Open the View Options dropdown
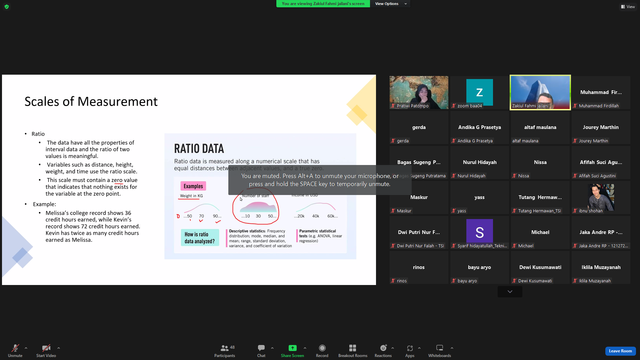The image size is (640, 360). [391, 4]
